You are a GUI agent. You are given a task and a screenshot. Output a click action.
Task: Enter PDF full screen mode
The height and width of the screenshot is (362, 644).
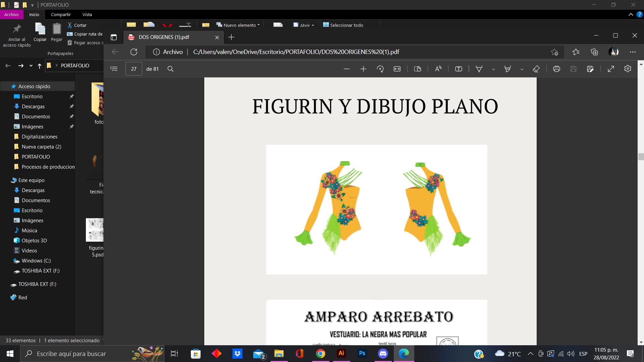click(x=611, y=69)
